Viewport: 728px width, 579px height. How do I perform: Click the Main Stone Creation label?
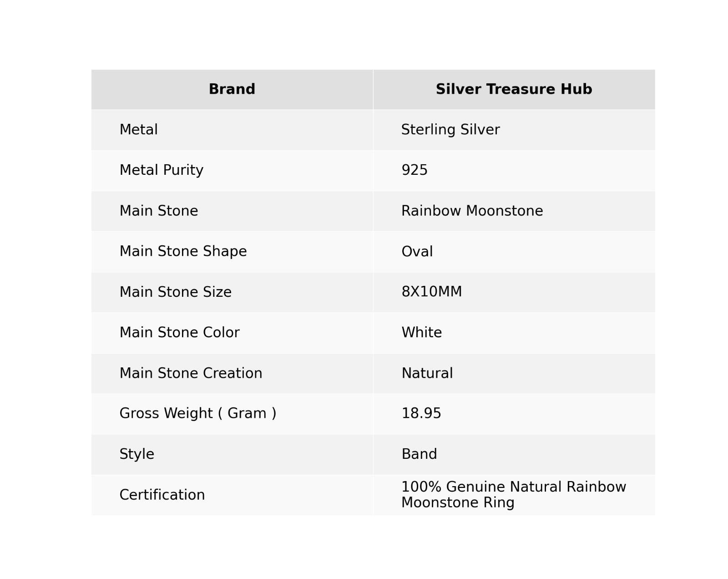click(191, 373)
